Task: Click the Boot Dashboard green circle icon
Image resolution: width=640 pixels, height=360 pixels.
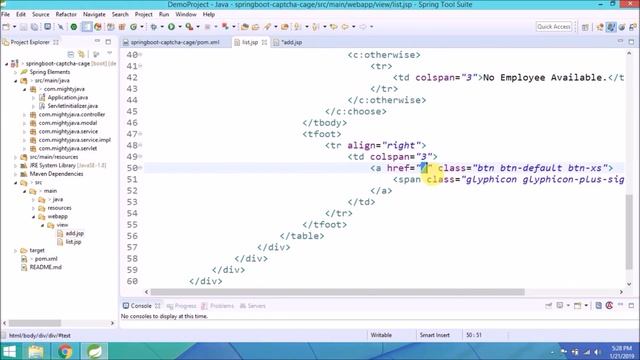Action: 74,27
